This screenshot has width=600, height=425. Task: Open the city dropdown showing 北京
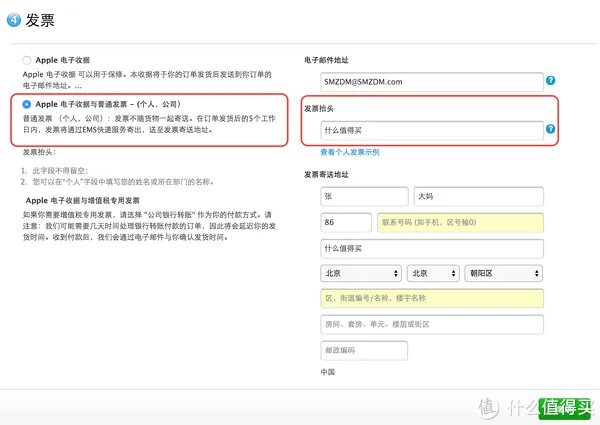[433, 273]
